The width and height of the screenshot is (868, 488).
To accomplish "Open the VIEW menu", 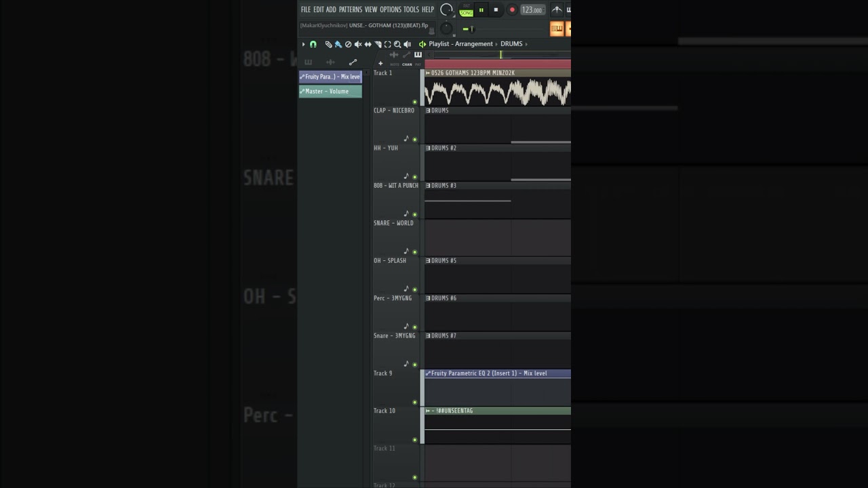I will (x=371, y=9).
